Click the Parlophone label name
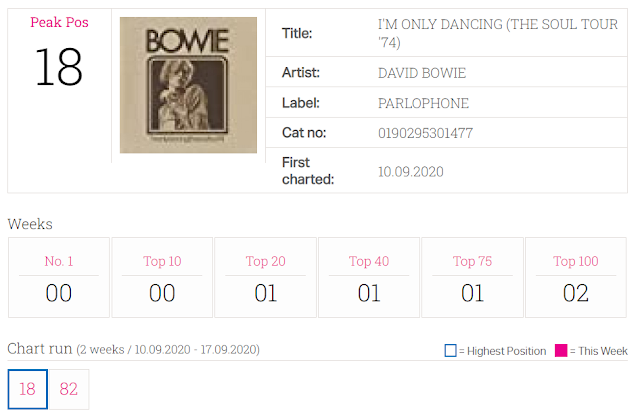The image size is (640, 413). (423, 103)
